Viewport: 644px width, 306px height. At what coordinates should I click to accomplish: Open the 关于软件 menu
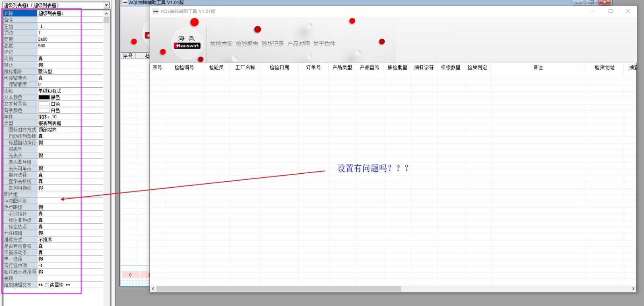324,44
